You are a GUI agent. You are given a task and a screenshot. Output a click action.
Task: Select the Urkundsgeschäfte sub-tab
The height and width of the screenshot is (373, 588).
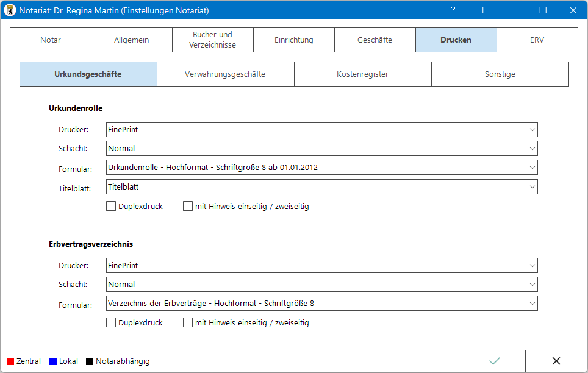tap(88, 74)
